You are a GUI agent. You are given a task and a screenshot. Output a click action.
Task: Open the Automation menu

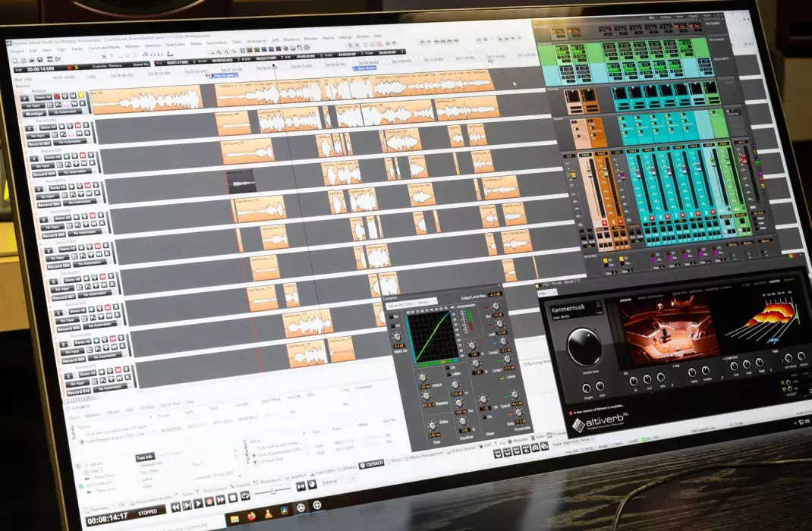(x=216, y=42)
